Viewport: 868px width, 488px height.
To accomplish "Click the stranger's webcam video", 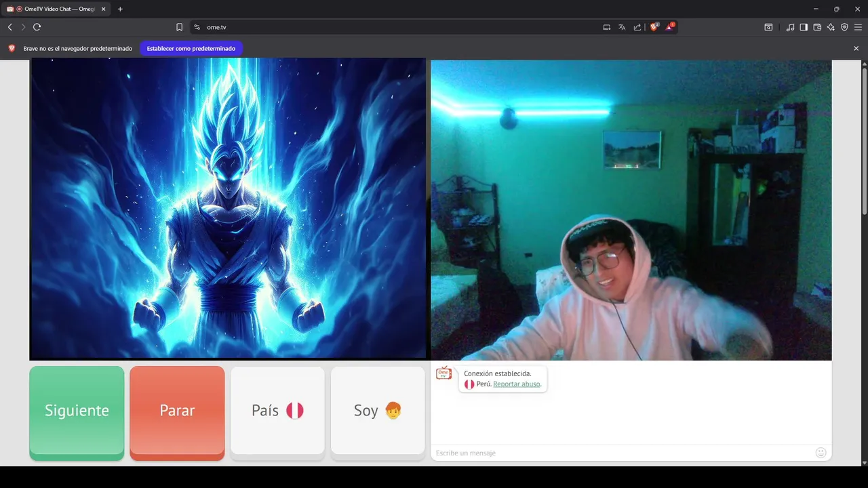I will click(x=631, y=210).
